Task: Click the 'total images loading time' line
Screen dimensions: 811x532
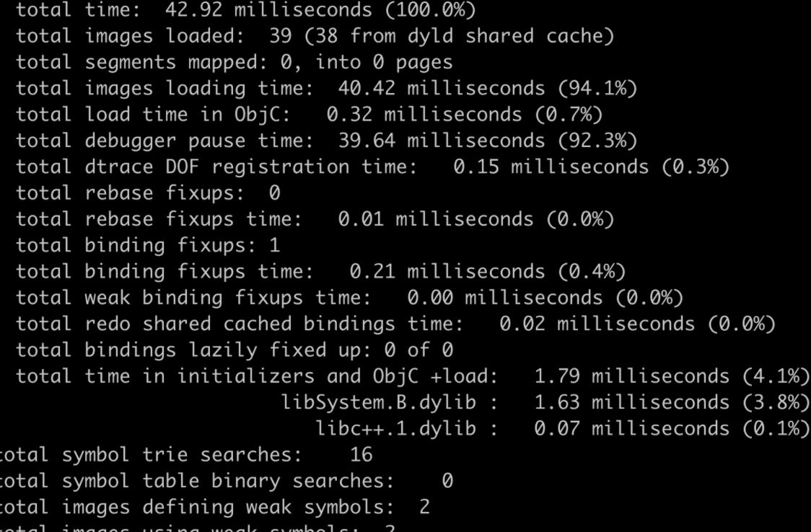Action: [x=326, y=89]
